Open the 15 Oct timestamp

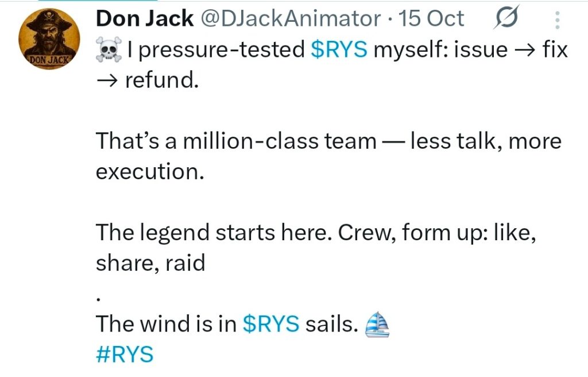click(432, 19)
